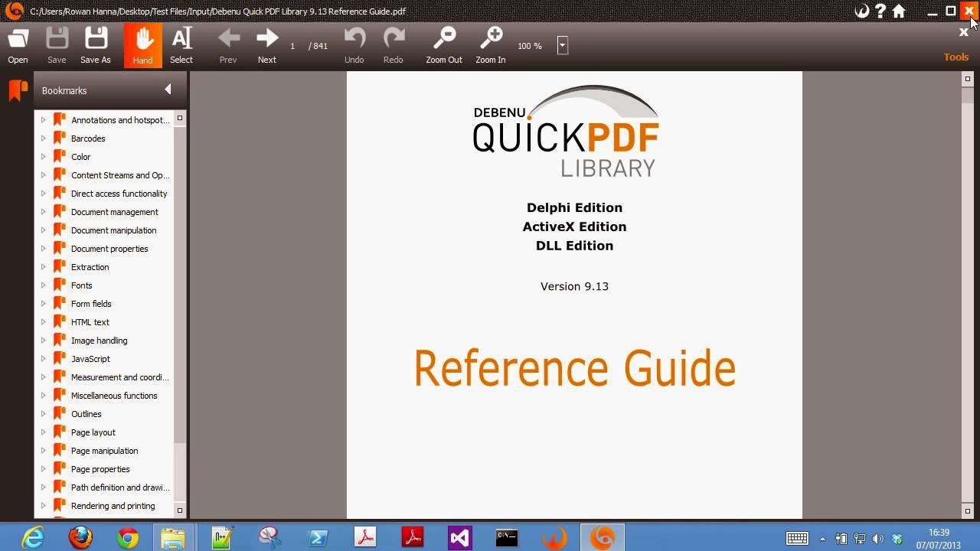
Task: Open the Miscellaneous functions bookmark
Action: click(x=114, y=396)
